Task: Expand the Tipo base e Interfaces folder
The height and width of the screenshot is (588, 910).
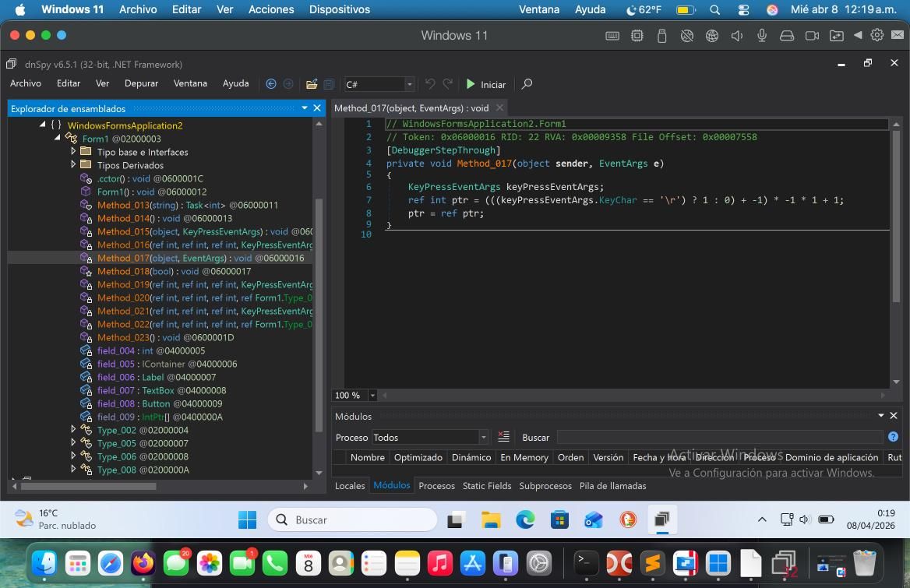Action: (74, 152)
